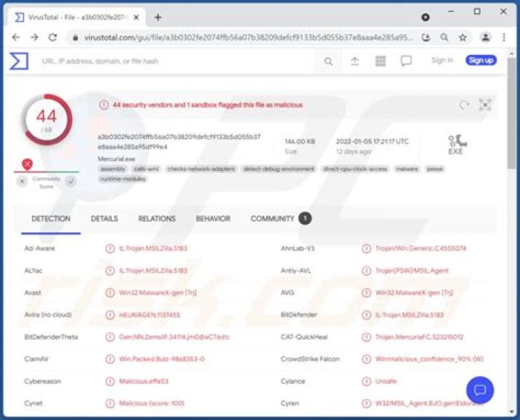Vote malicious with community X button
This screenshot has width=520, height=420.
(x=22, y=182)
